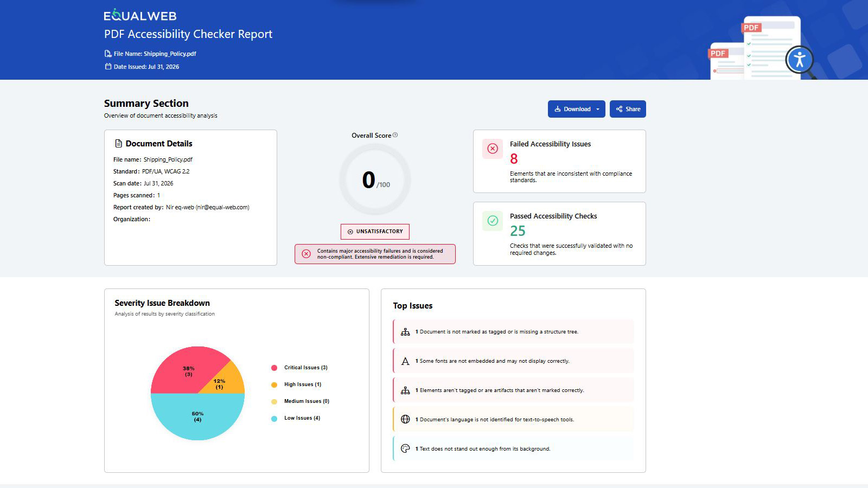Screen dimensions: 868x488
Task: Click the Overall Score help icon
Action: click(395, 135)
